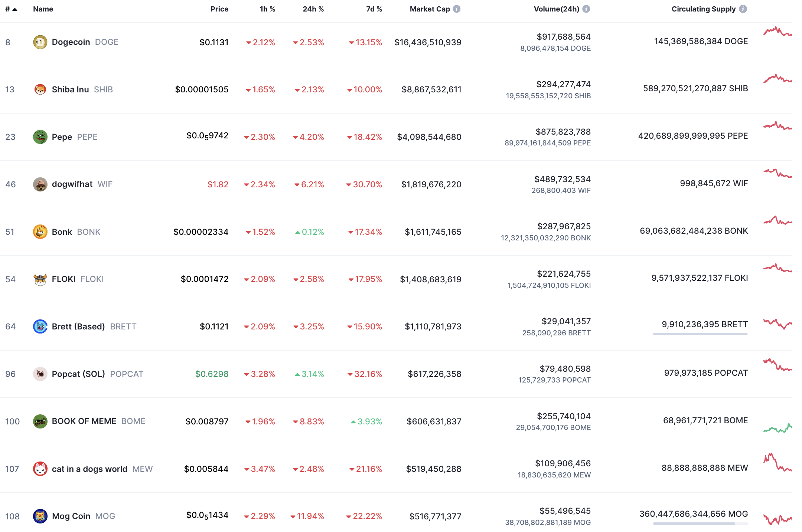802x532 pixels.
Task: Sort by the 7d % column header
Action: [x=374, y=9]
